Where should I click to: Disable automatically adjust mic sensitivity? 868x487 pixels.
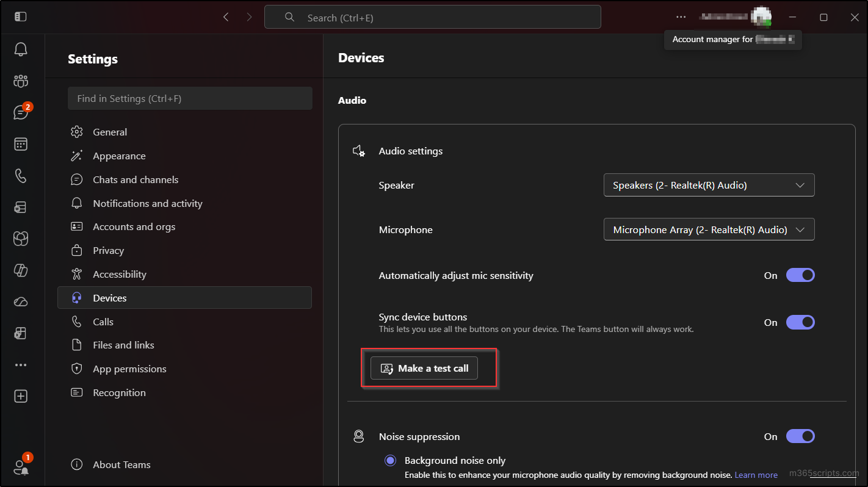[800, 275]
